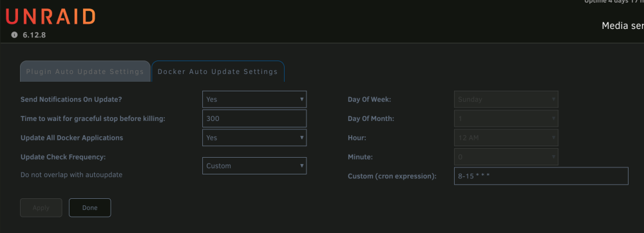Screen dimensions: 644x233
Task: Open the Minute dropdown
Action: (506, 156)
